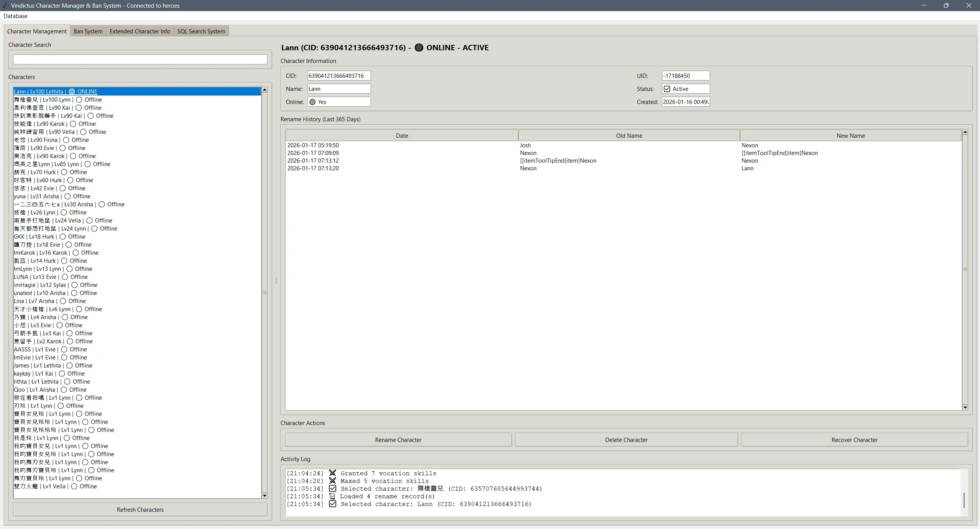980x529 pixels.
Task: Click the Created date field
Action: (x=686, y=102)
